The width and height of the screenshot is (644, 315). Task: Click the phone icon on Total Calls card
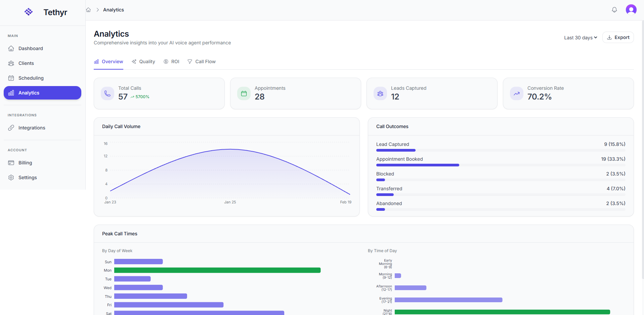[x=107, y=93]
